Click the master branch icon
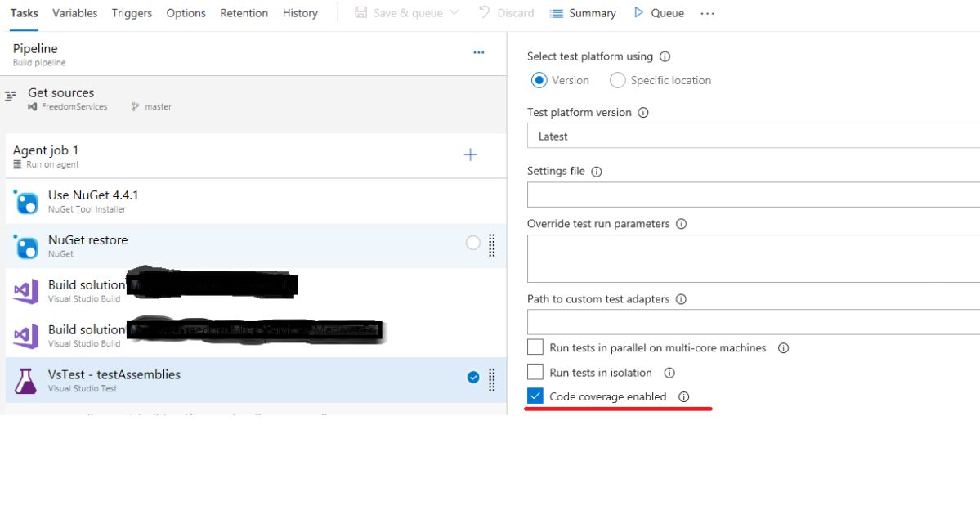Screen dimensions: 980x519 [135, 107]
